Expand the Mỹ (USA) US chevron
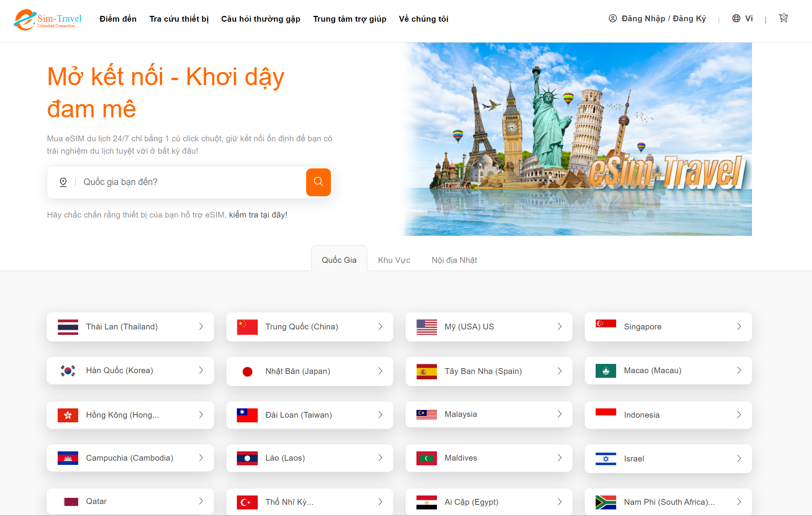Image resolution: width=812 pixels, height=516 pixels. click(x=560, y=327)
